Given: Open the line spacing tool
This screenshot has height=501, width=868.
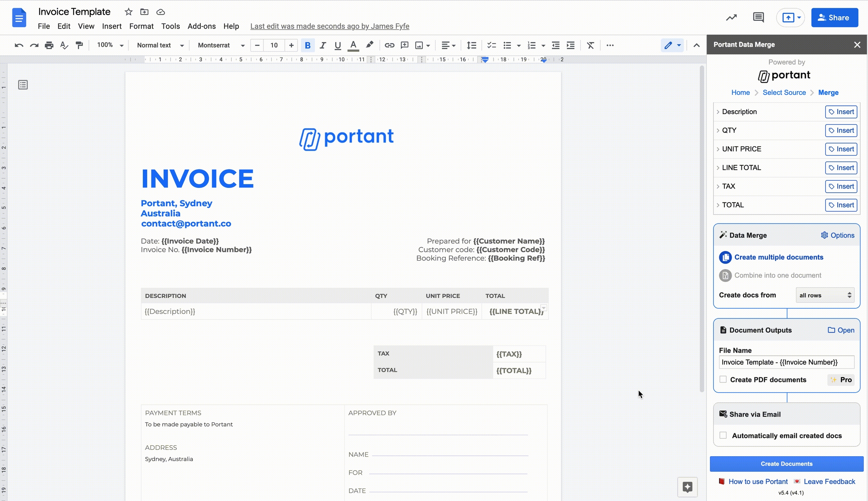Looking at the screenshot, I should click(x=471, y=45).
